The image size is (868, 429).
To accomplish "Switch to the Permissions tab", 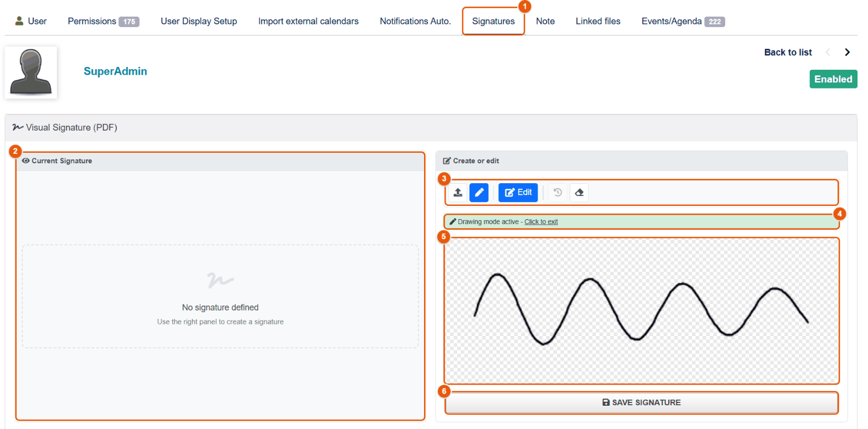I will pos(104,21).
